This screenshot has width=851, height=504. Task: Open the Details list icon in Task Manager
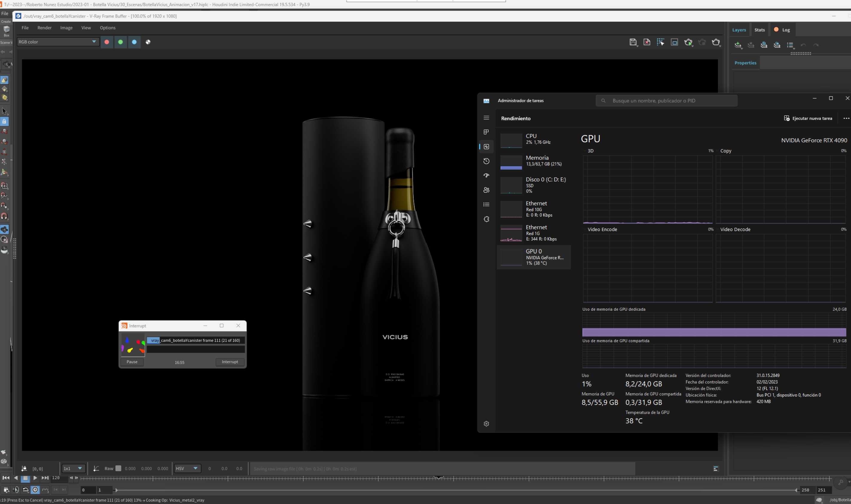(486, 204)
